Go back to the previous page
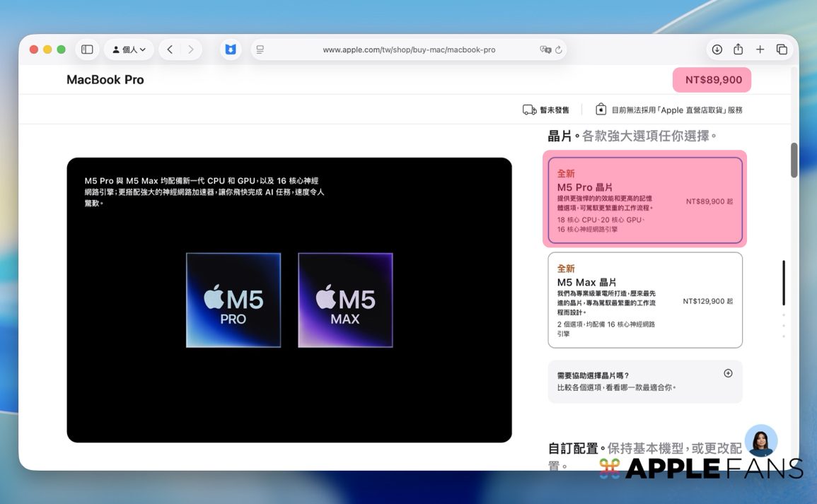 coord(170,49)
